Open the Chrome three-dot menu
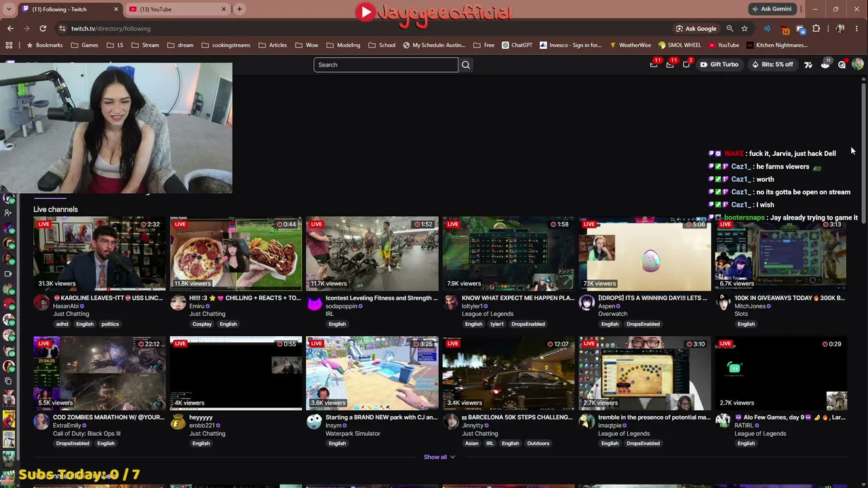The image size is (868, 488). (857, 28)
